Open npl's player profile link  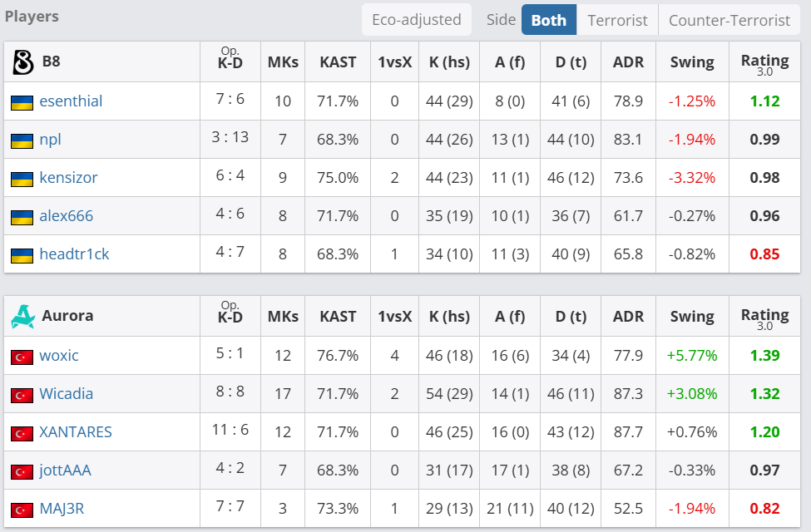[x=51, y=140]
